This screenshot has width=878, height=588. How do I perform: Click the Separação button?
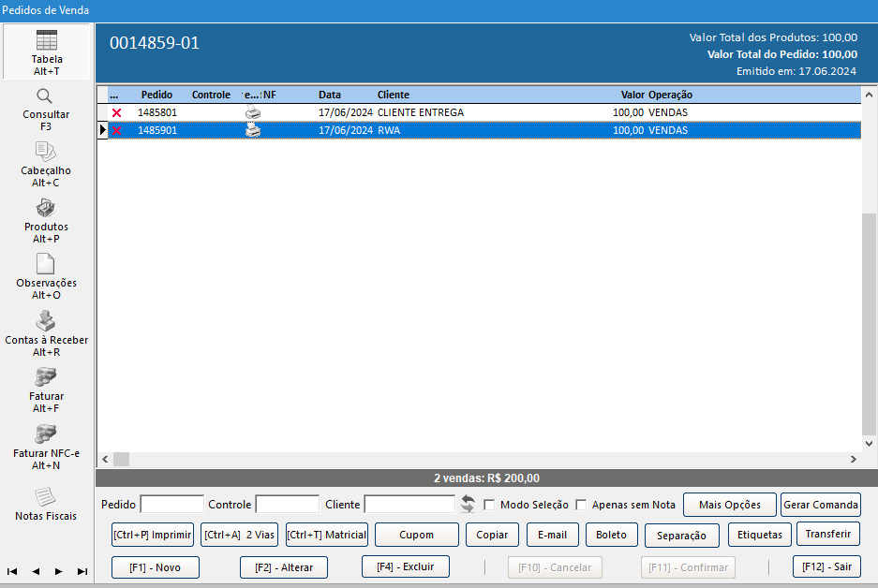(681, 536)
